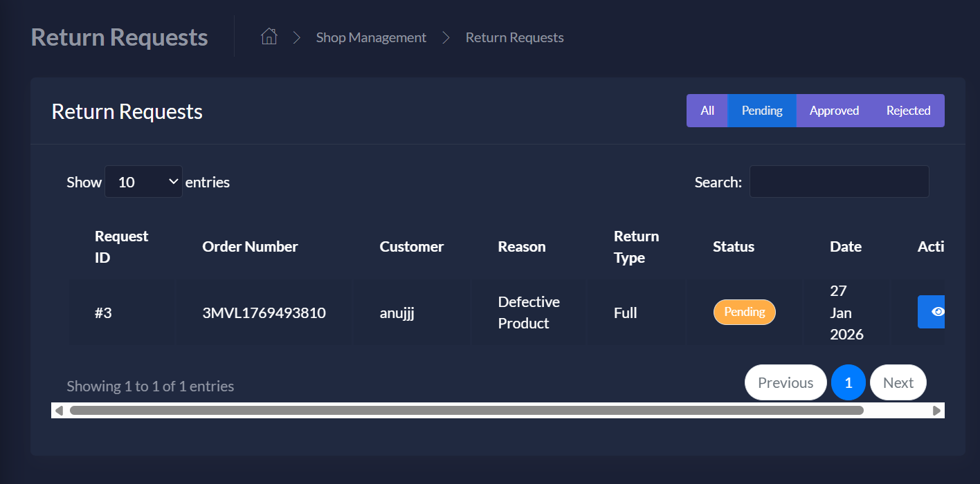980x484 pixels.
Task: Switch to the Approved filter tab
Action: coord(834,110)
